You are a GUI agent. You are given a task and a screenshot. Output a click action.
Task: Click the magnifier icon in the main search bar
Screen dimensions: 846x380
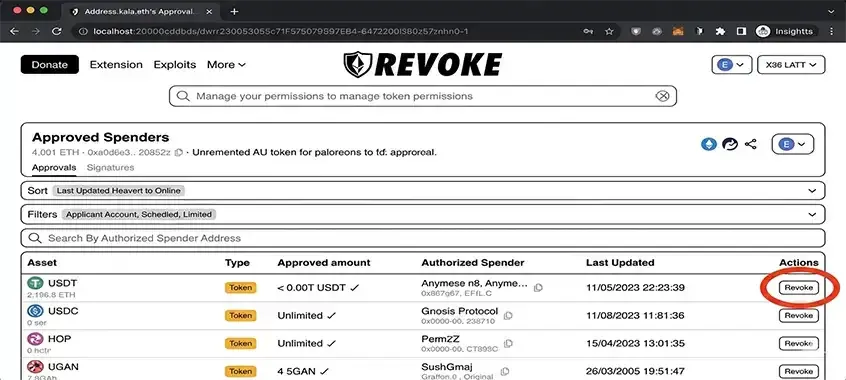183,96
